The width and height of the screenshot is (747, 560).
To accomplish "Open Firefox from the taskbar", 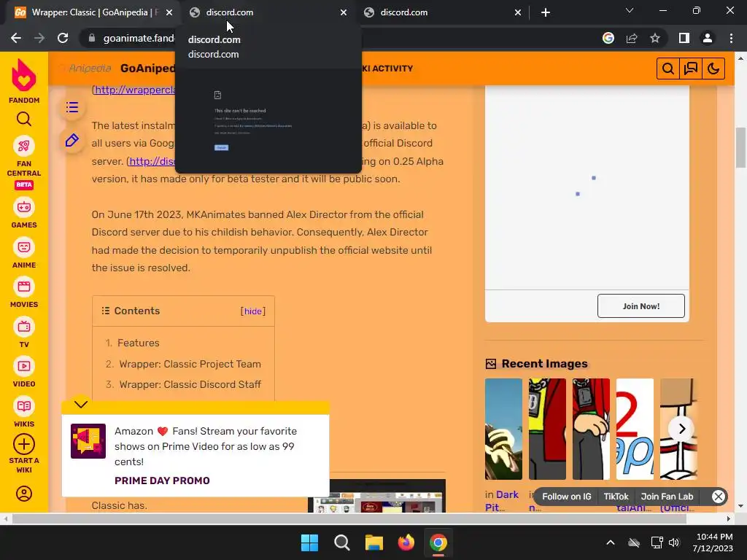I will pos(406,542).
